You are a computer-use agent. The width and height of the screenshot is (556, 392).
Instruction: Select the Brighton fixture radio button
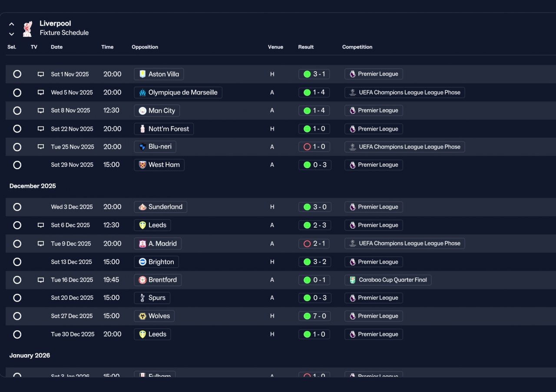(17, 262)
